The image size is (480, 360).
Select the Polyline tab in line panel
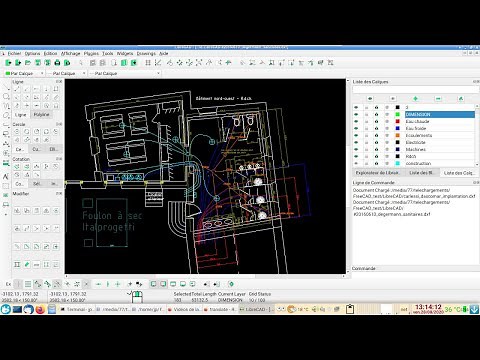coord(41,114)
